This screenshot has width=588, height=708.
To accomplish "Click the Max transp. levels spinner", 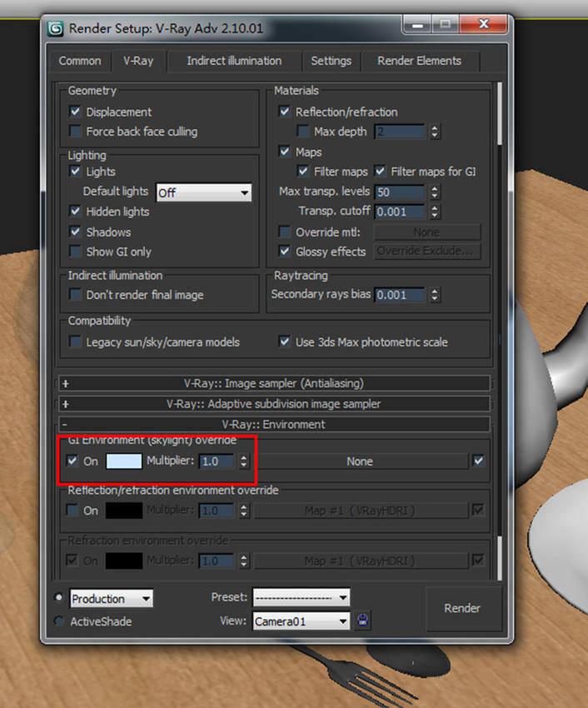I will pyautogui.click(x=435, y=192).
